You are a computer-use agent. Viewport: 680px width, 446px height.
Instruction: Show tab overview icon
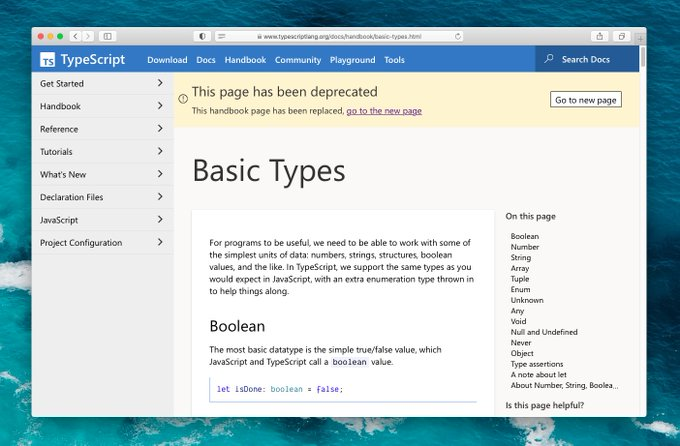click(621, 36)
